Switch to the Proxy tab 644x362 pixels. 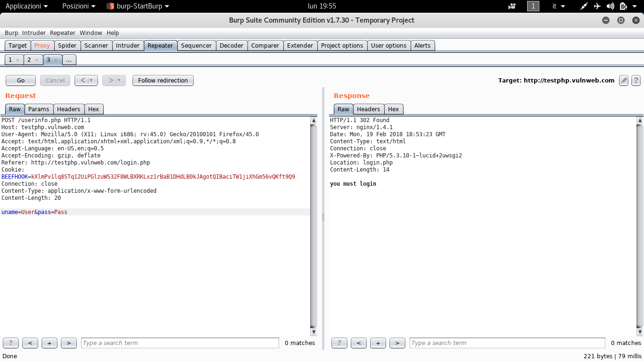tap(42, 45)
